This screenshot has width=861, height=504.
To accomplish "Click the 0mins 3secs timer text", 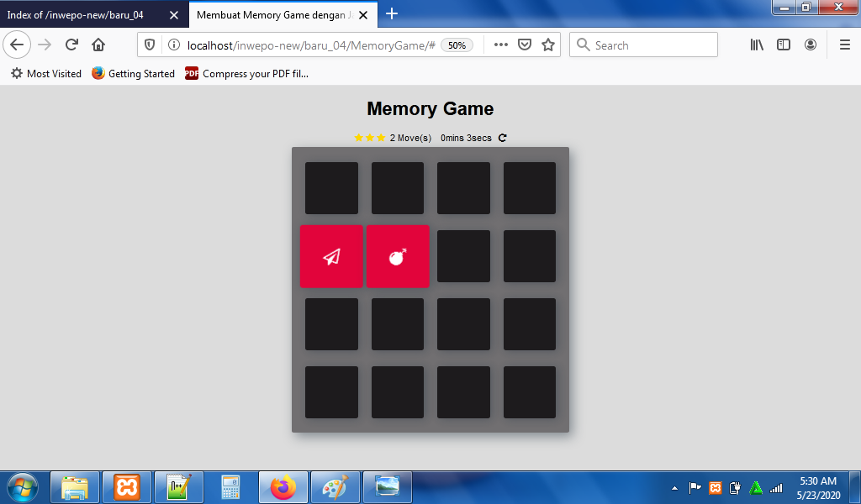I will (x=466, y=139).
